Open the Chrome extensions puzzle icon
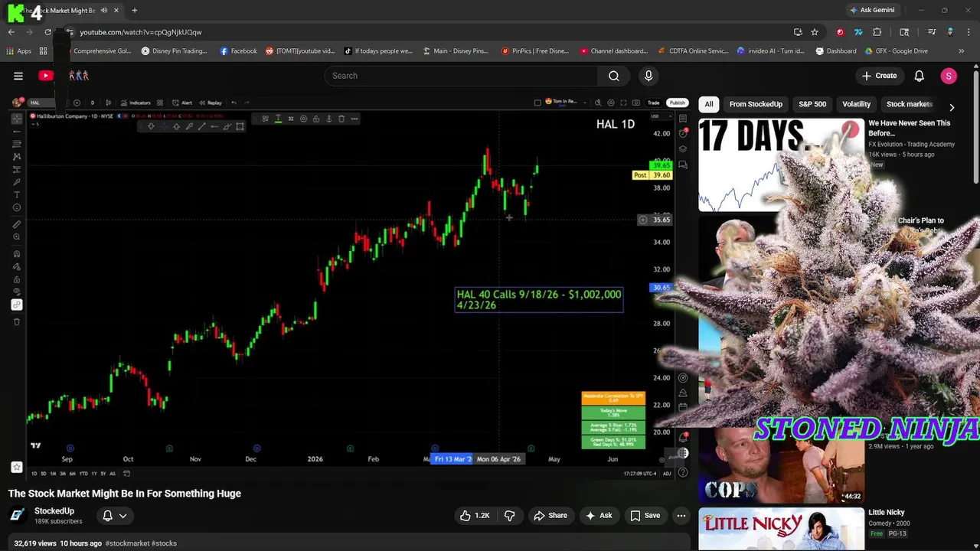 coord(877,32)
